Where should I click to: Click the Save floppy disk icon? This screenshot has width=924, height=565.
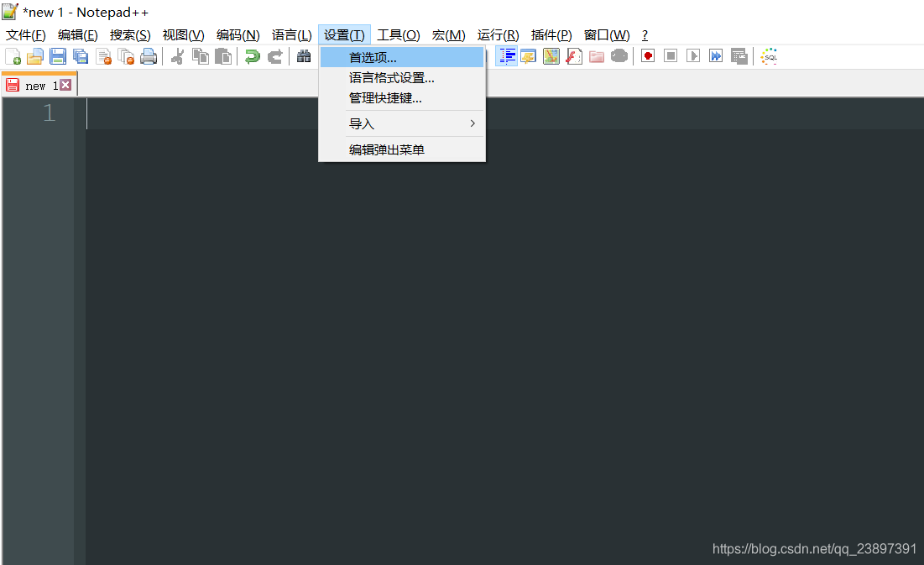58,56
